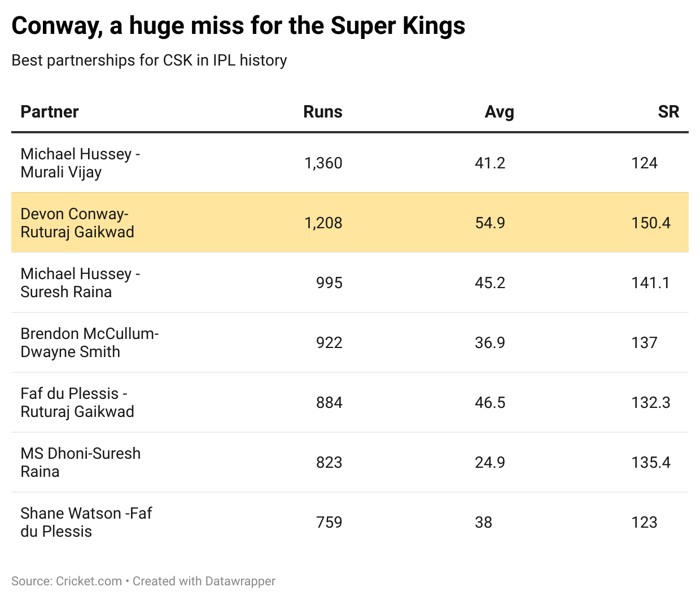This screenshot has width=700, height=600.
Task: Click the Partner column header
Action: (50, 112)
